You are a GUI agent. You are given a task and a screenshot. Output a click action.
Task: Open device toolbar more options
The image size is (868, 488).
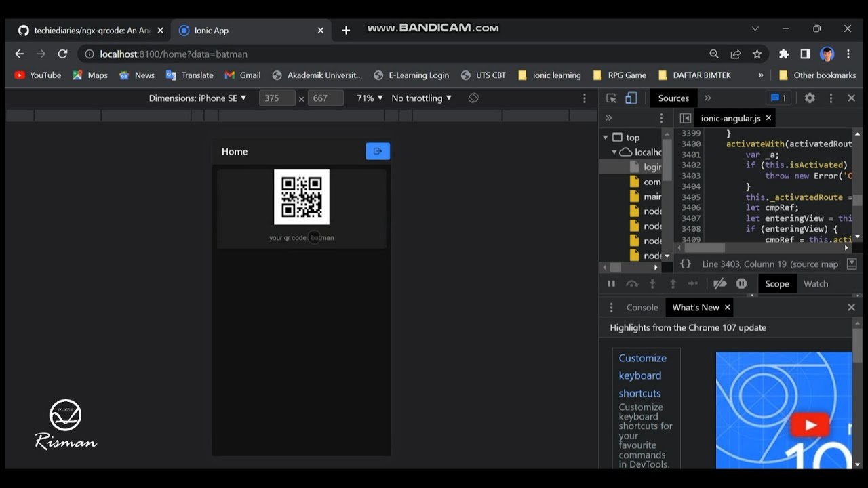tap(585, 98)
